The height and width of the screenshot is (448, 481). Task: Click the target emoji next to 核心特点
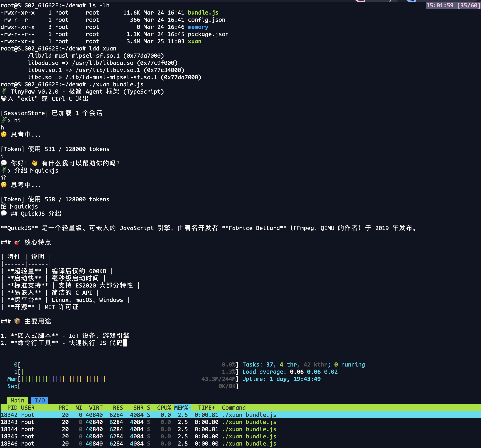[17, 242]
